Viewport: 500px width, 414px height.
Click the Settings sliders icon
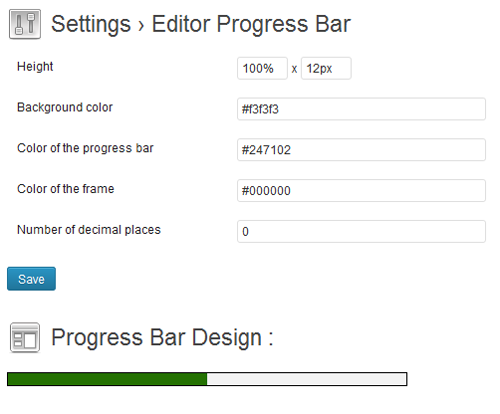click(25, 24)
